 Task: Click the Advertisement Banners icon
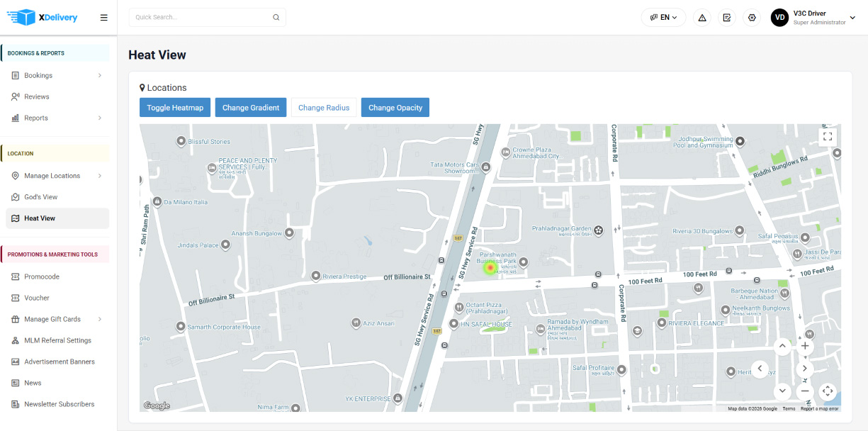[16, 362]
